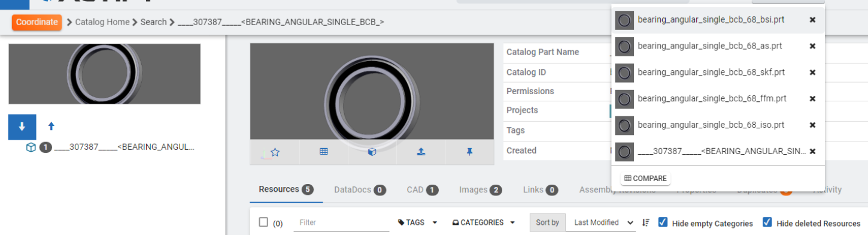Click the Created property label
Screen dimensions: 868x235
tap(521, 150)
